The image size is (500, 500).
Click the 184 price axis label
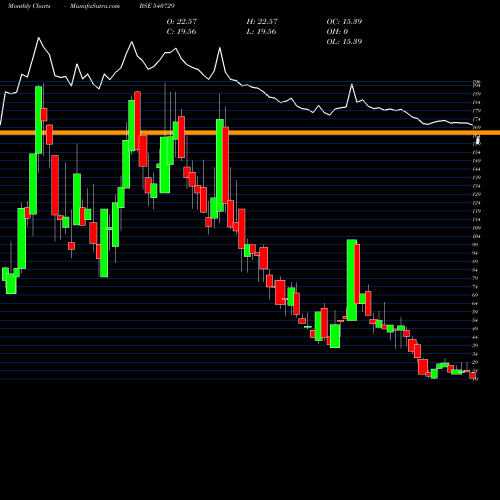[x=477, y=102]
